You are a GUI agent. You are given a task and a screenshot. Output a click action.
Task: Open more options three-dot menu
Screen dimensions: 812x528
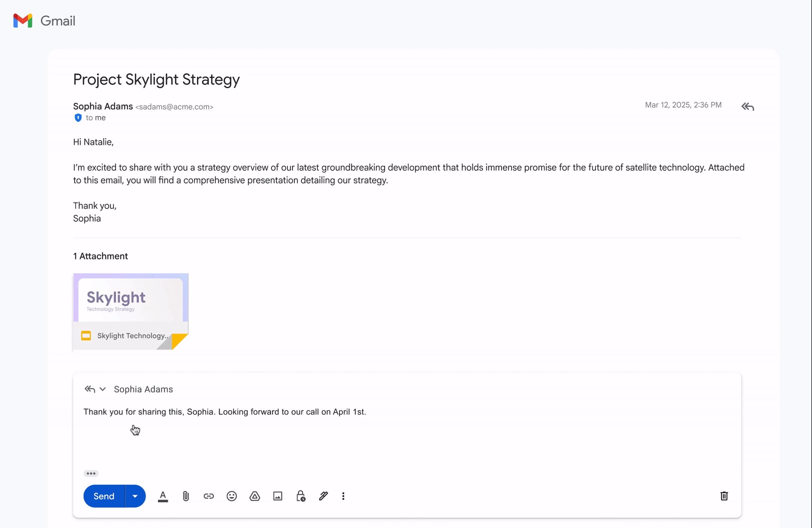pos(343,496)
